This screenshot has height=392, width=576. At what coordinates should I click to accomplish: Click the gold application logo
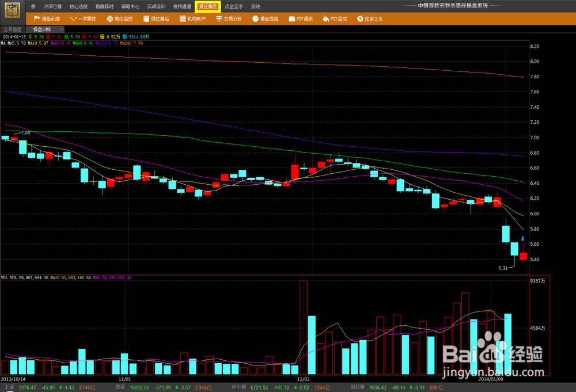12,10
